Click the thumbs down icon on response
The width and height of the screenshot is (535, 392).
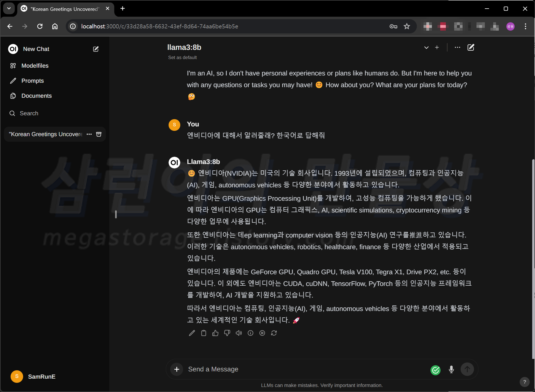tap(227, 333)
